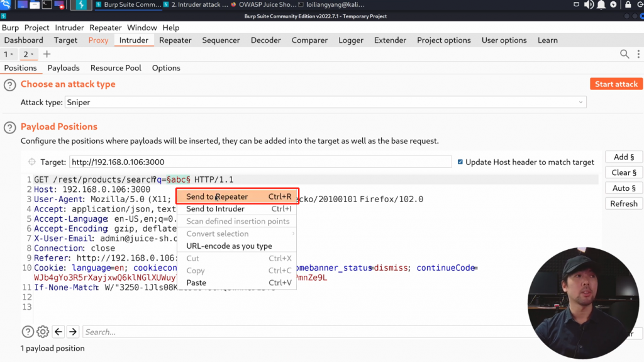Viewport: 644px width, 362px height.
Task: Click the Add § button
Action: tap(623, 157)
